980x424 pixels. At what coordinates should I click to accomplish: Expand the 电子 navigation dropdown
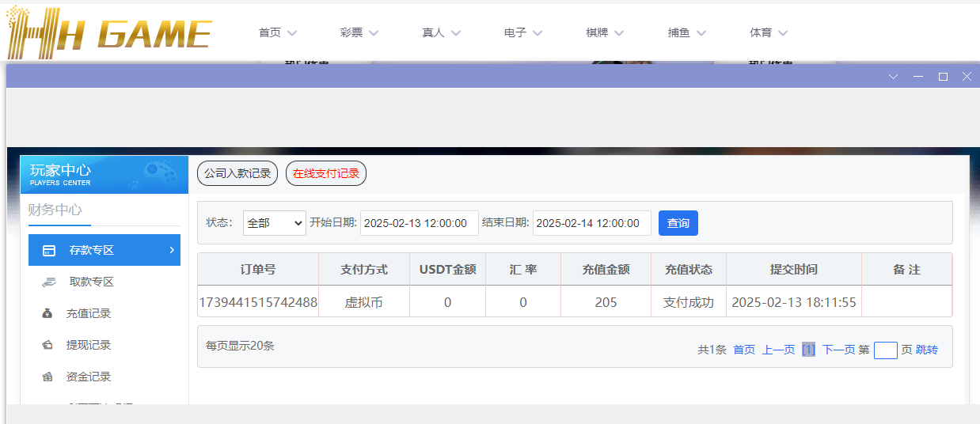click(x=523, y=32)
